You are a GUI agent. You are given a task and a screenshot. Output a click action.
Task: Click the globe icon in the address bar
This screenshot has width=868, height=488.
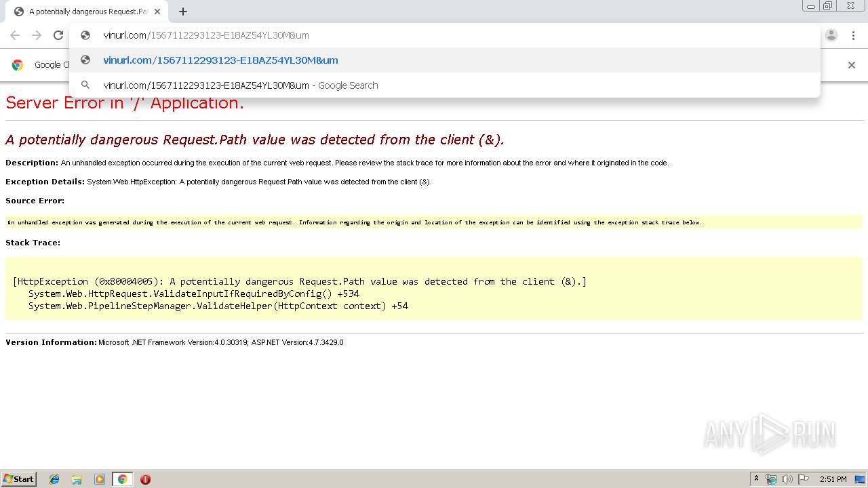pyautogui.click(x=85, y=35)
